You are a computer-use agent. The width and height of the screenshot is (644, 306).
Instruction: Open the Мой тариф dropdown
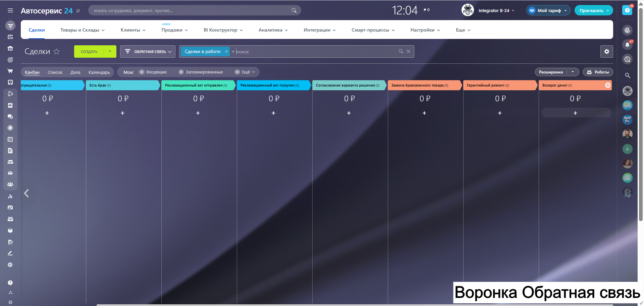(548, 10)
